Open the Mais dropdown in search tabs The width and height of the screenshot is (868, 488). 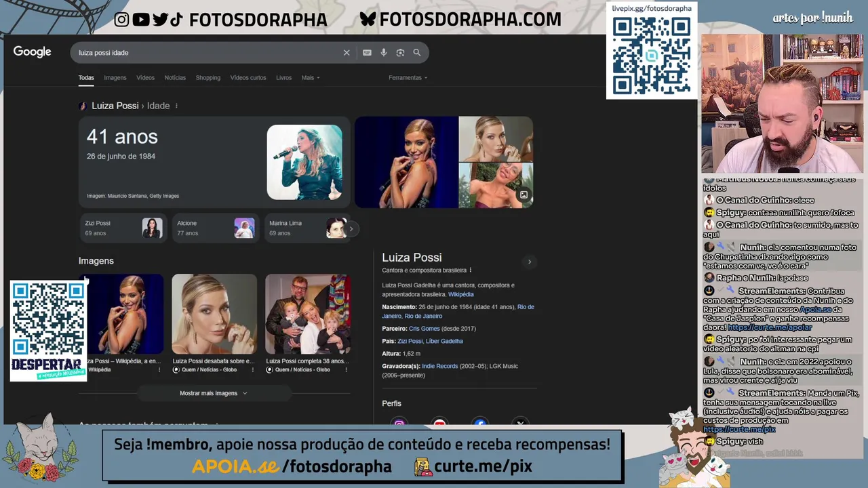[311, 78]
